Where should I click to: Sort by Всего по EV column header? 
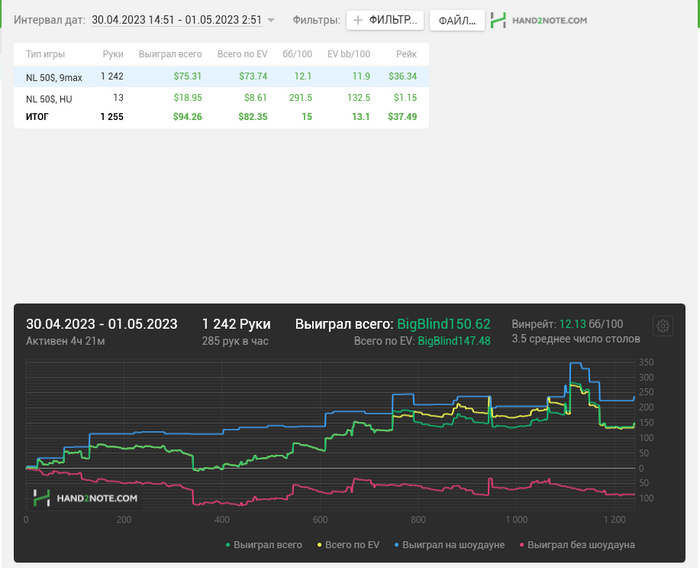[242, 54]
